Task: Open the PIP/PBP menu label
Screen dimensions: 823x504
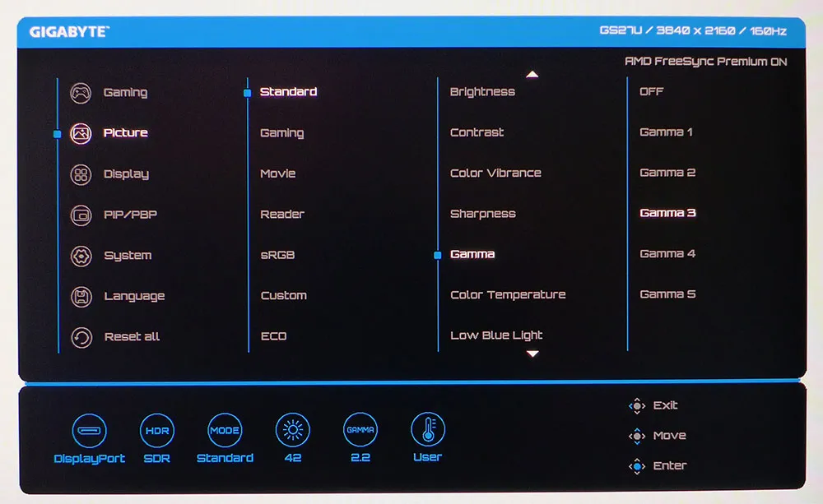Action: 130,215
